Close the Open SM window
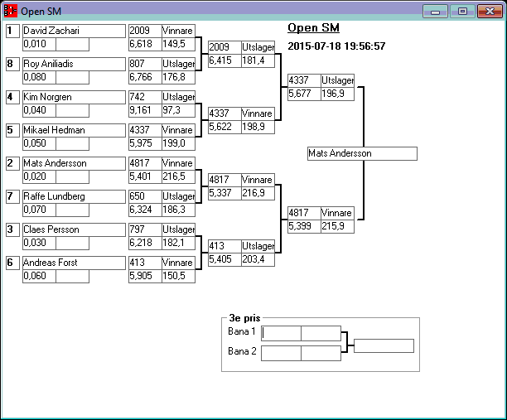This screenshot has height=420, width=507. tap(489, 12)
